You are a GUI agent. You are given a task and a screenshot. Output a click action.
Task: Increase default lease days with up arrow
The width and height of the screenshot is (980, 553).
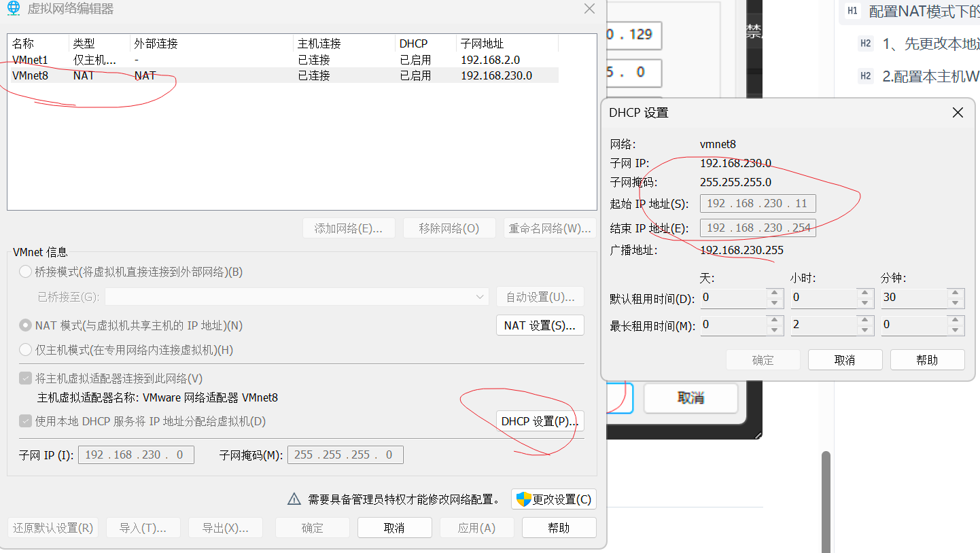(x=775, y=293)
